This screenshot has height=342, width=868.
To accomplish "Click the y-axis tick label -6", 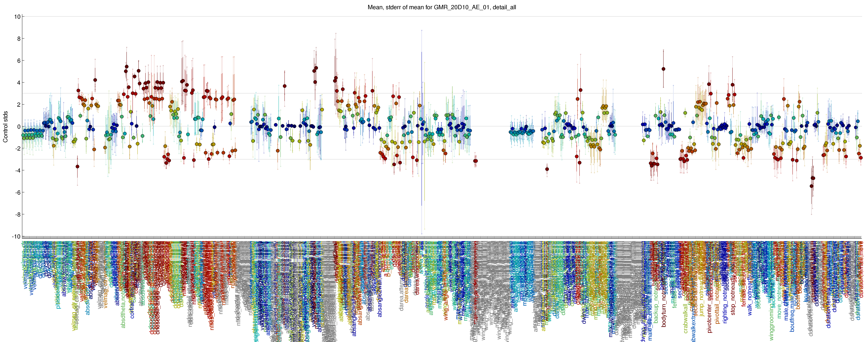I will pyautogui.click(x=18, y=192).
